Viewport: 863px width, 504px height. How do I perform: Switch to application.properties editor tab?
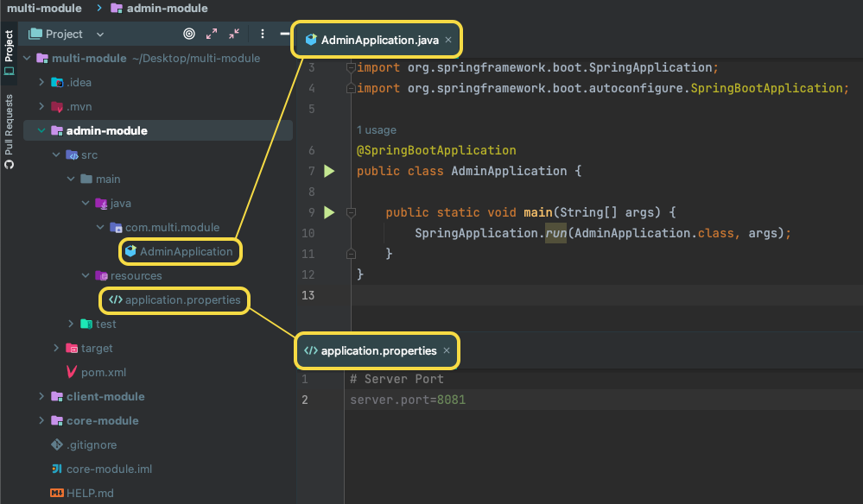378,350
